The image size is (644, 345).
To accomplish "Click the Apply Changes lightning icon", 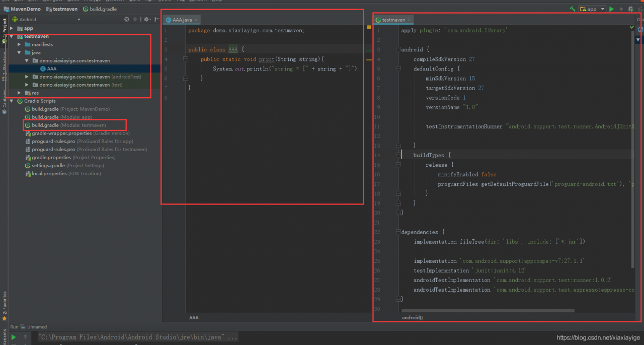I will [621, 9].
